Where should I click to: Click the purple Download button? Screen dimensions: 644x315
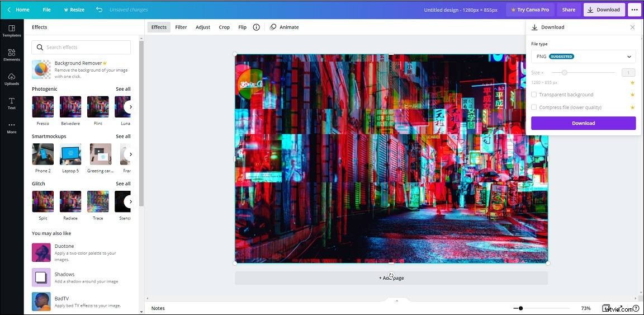pos(583,123)
